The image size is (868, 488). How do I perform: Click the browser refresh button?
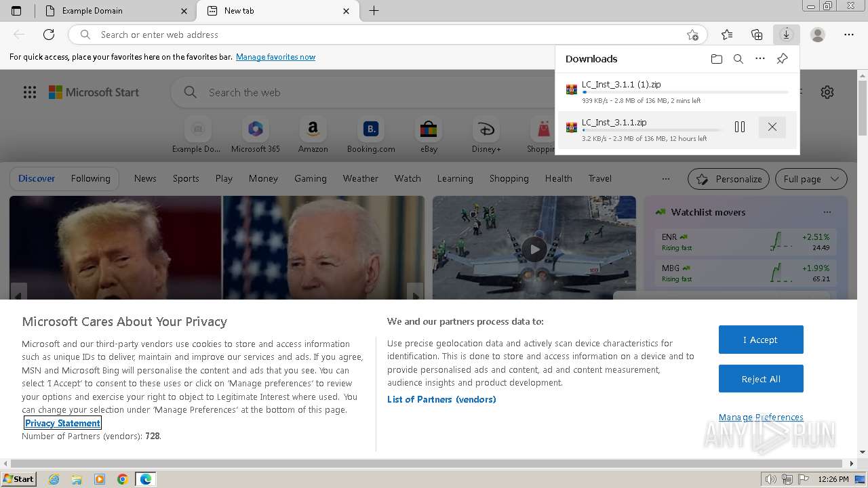[49, 35]
